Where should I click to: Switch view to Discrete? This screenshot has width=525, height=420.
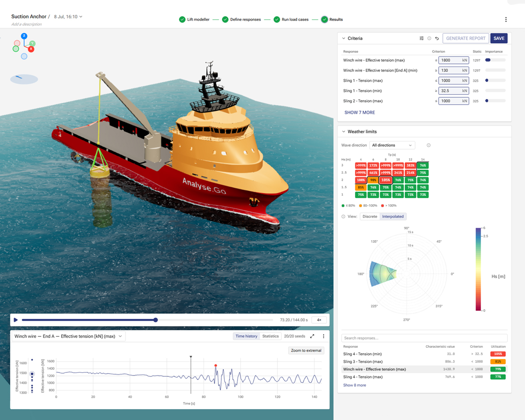(x=370, y=217)
